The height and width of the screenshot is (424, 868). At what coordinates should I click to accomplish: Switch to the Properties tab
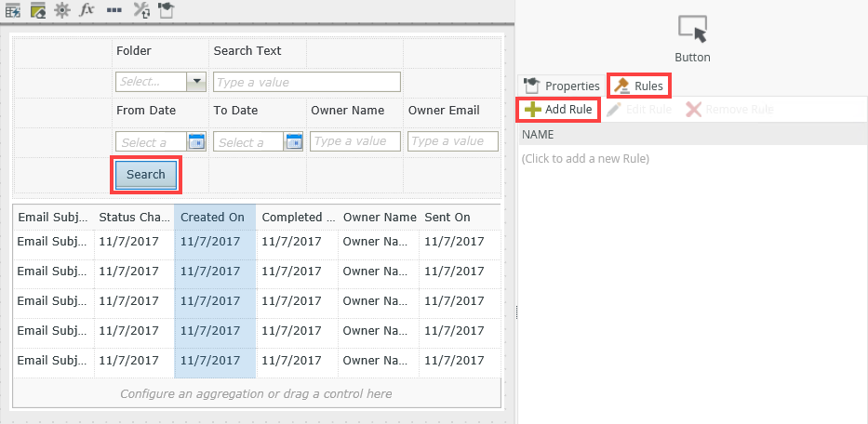click(x=562, y=86)
